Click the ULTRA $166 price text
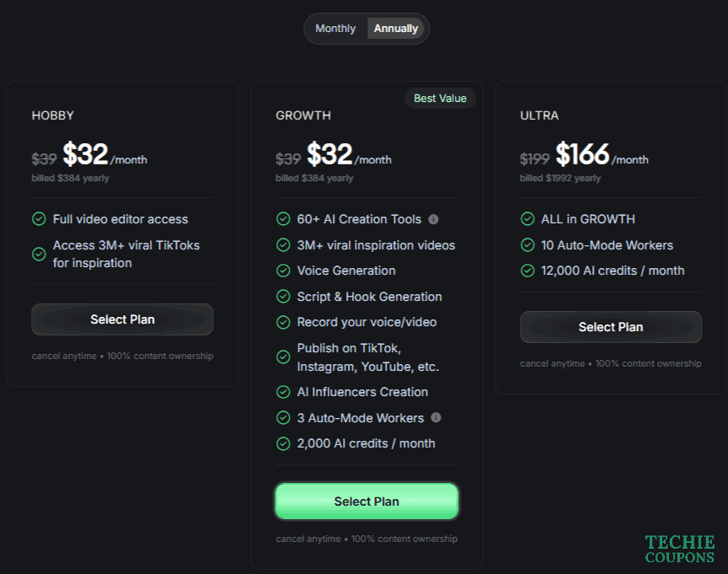Viewport: 728px width, 574px height. pos(582,155)
